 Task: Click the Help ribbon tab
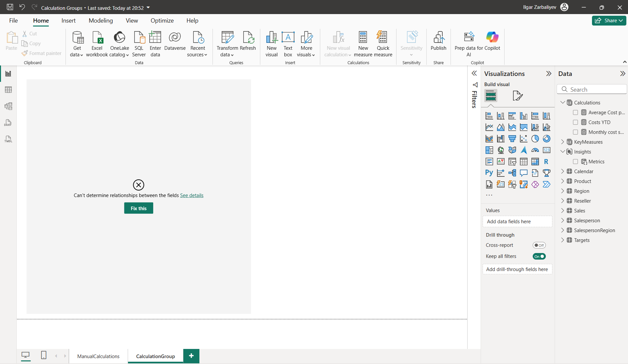192,21
